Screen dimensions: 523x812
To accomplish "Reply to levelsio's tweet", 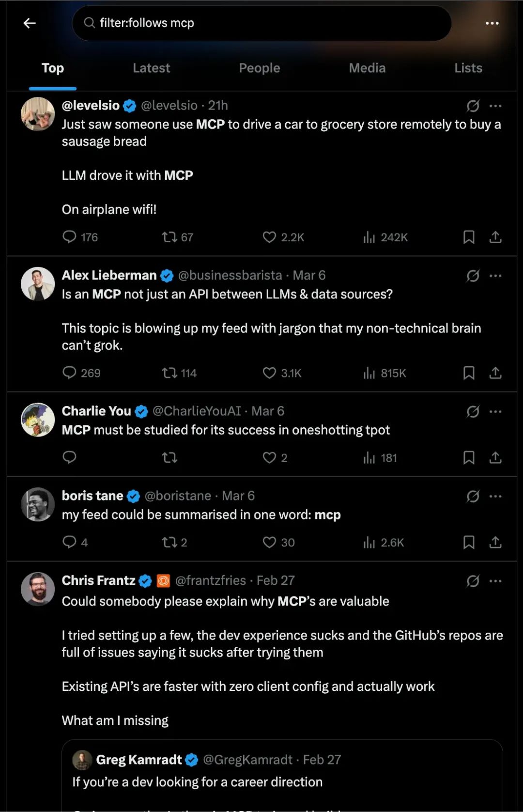I will coord(69,237).
